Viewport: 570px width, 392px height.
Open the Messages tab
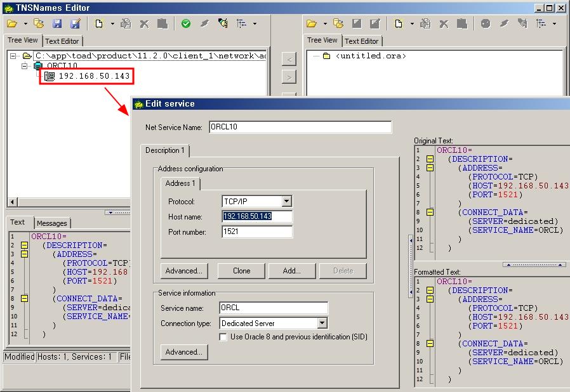(52, 223)
